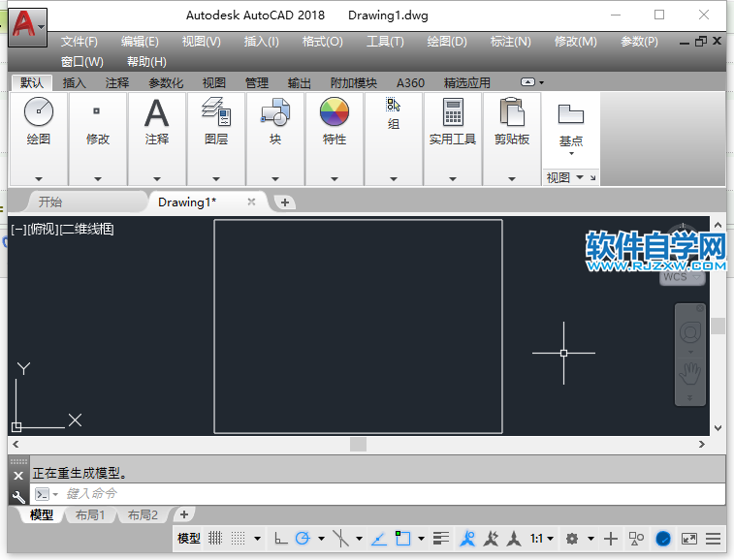This screenshot has height=560, width=734.
Task: Click the add scales on annotative change icon
Action: point(491,539)
